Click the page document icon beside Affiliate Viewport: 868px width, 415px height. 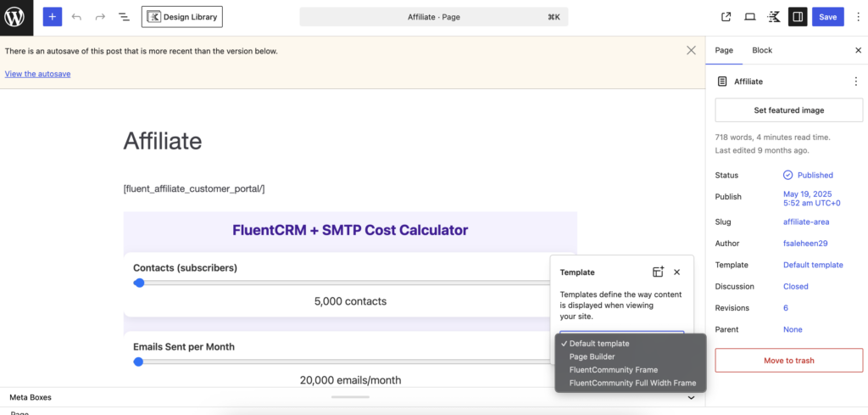[x=722, y=81]
